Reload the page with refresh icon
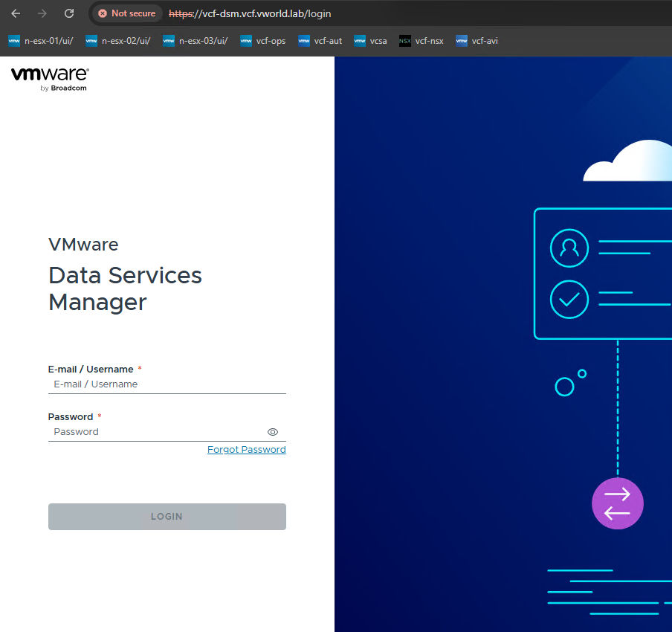Image resolution: width=672 pixels, height=632 pixels. tap(69, 13)
